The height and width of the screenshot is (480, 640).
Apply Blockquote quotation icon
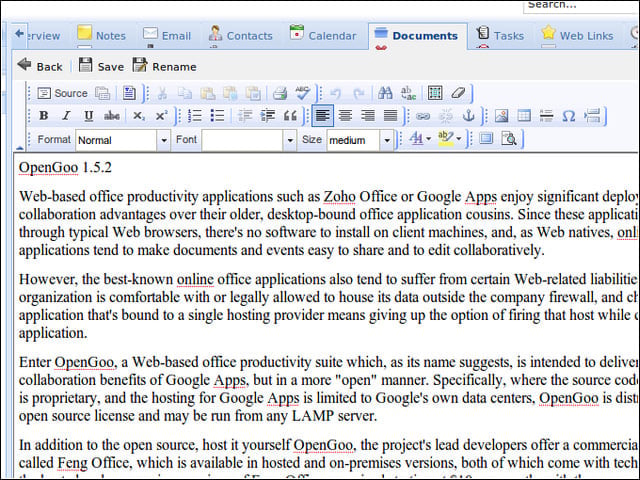(290, 116)
